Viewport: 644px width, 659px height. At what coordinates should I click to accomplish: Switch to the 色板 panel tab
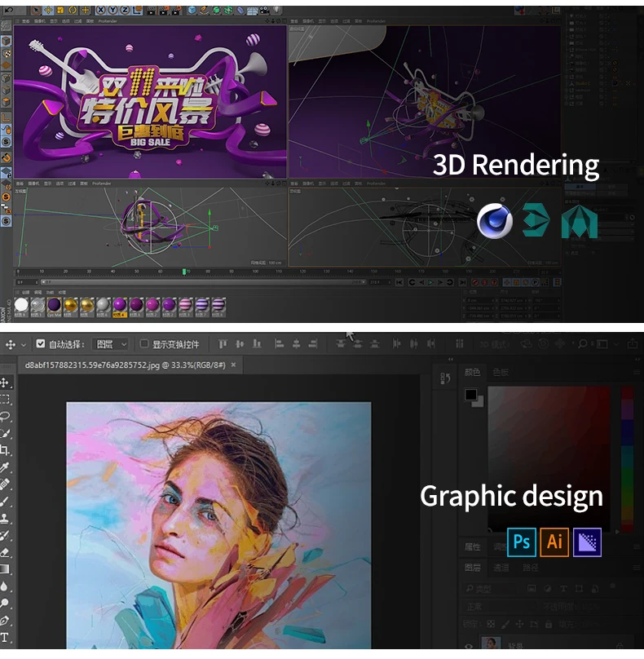[x=501, y=373]
